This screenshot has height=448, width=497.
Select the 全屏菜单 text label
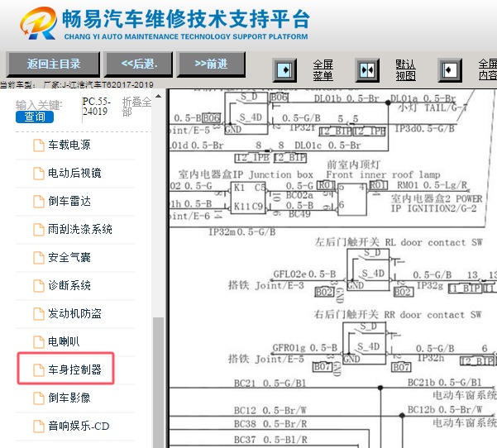323,70
